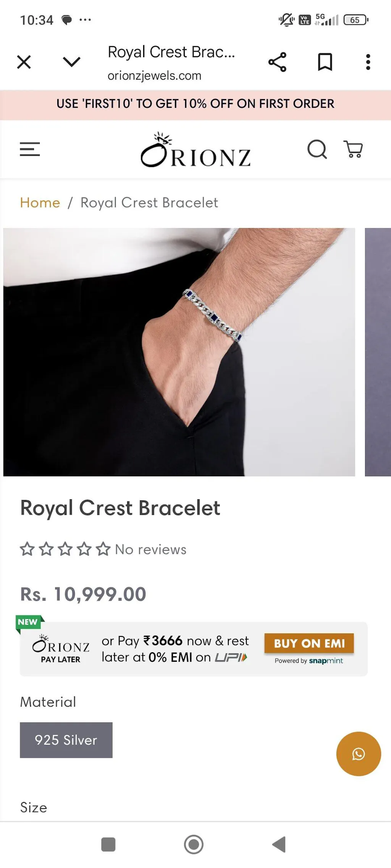
Task: Tap the Android recent apps button
Action: (108, 844)
